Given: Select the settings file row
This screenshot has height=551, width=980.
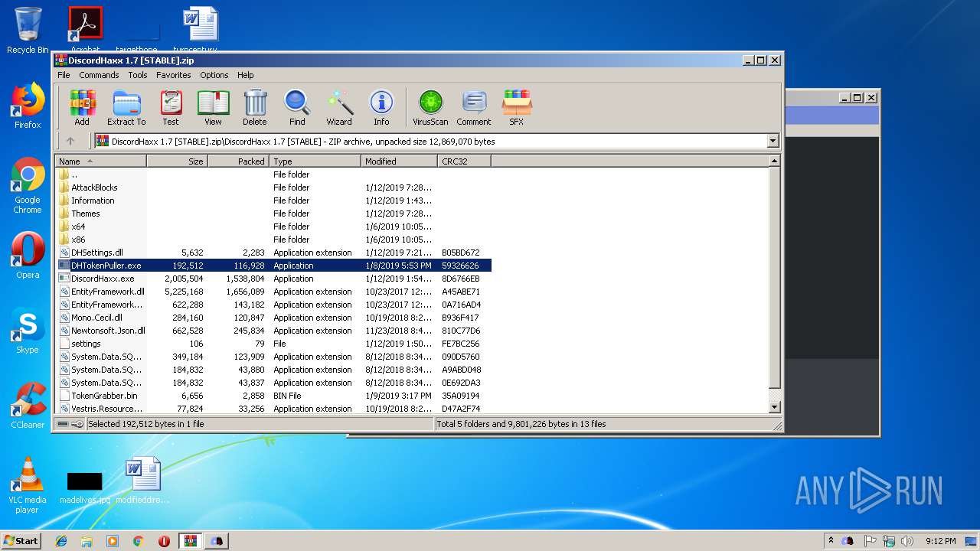Looking at the screenshot, I should [x=86, y=344].
